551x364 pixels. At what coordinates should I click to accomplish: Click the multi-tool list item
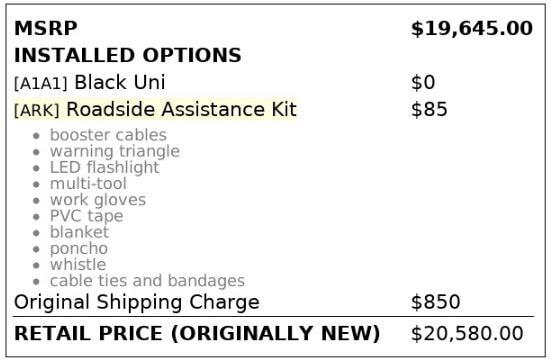(x=88, y=184)
